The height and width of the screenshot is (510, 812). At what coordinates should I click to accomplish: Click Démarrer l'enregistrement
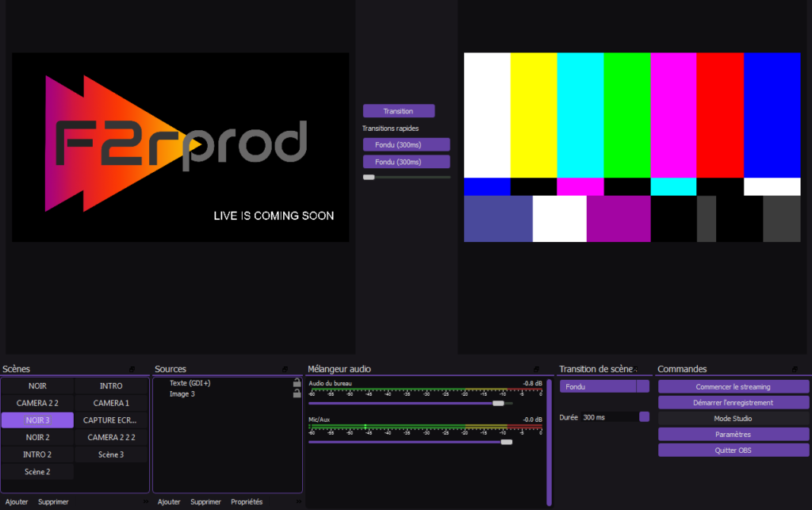[x=733, y=402]
